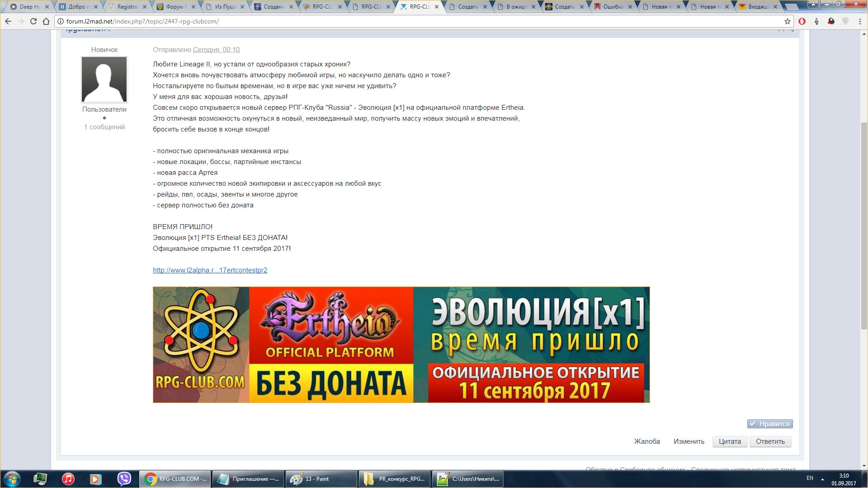
Task: Open the Chrome three-dot menu
Action: pyautogui.click(x=859, y=21)
